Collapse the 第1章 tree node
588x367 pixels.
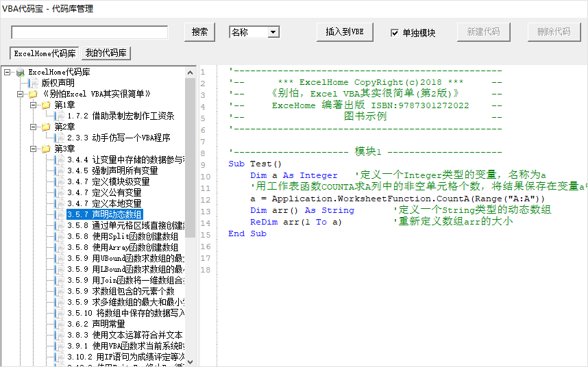pyautogui.click(x=33, y=105)
